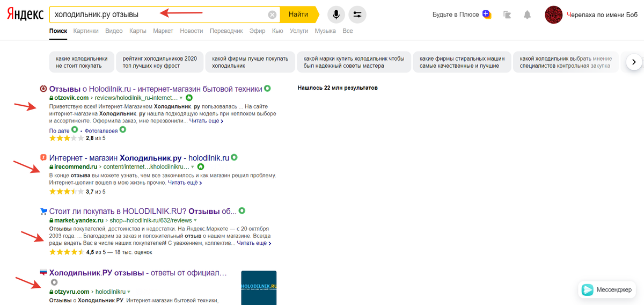Click the market.yandex.ru domain link

pyautogui.click(x=79, y=220)
